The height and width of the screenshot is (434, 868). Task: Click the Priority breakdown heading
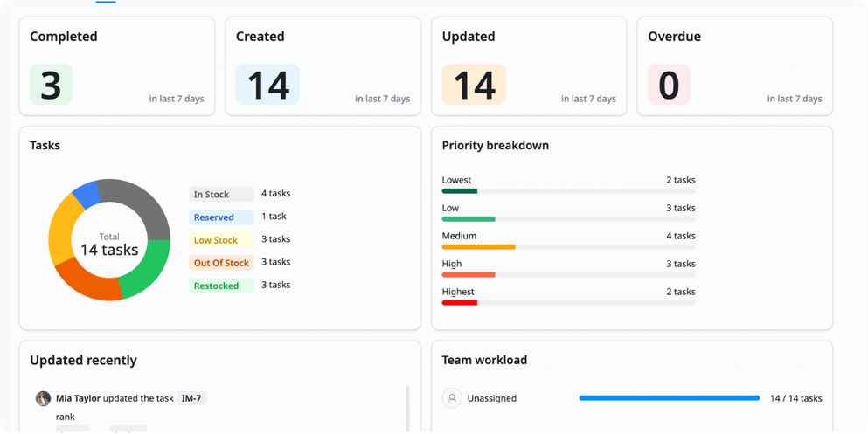tap(496, 146)
